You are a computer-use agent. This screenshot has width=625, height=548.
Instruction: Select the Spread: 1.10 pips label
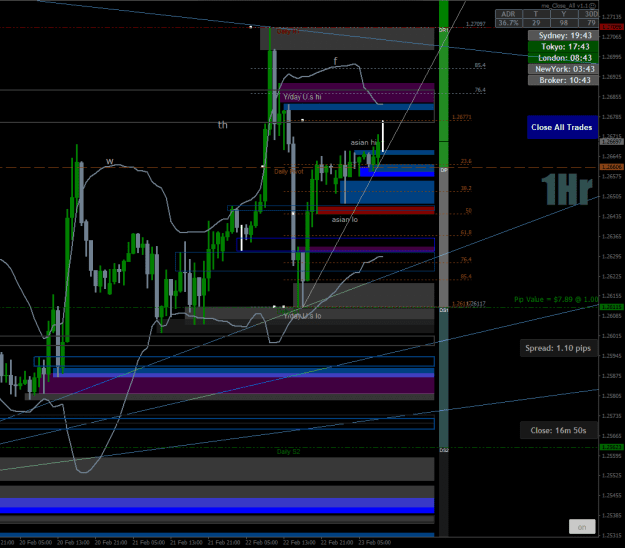[x=558, y=348]
